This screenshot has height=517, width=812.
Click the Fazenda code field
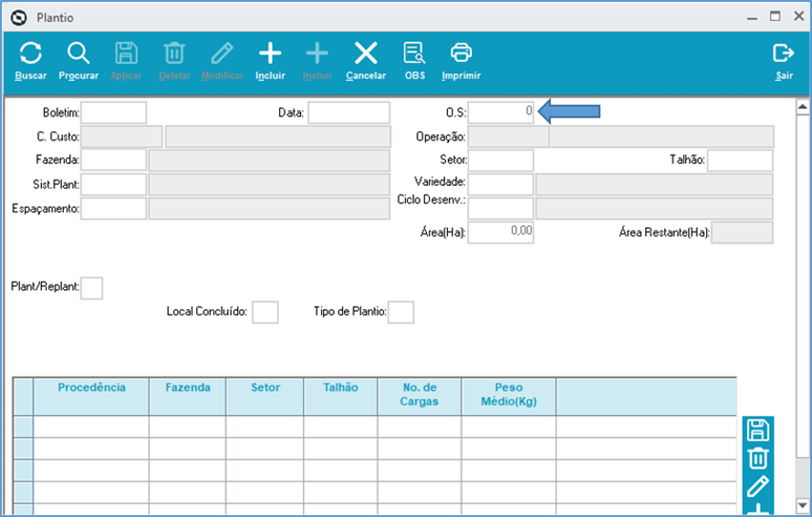click(x=113, y=160)
